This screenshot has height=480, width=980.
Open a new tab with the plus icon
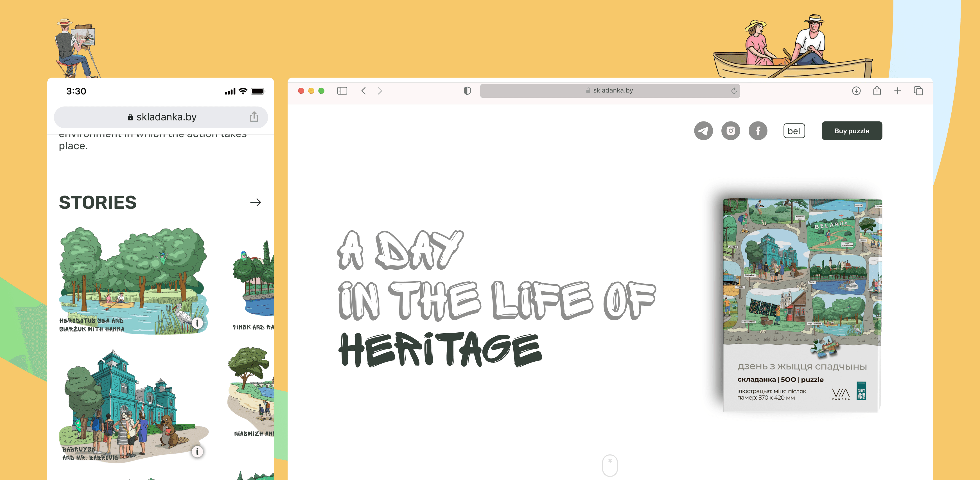[x=898, y=91]
